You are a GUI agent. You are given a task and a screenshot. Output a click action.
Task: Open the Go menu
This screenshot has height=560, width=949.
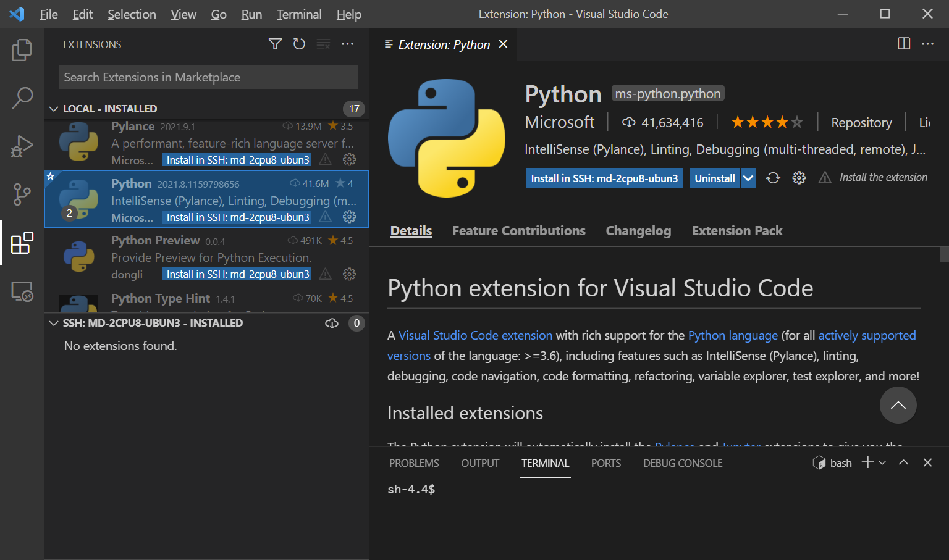[x=219, y=14]
